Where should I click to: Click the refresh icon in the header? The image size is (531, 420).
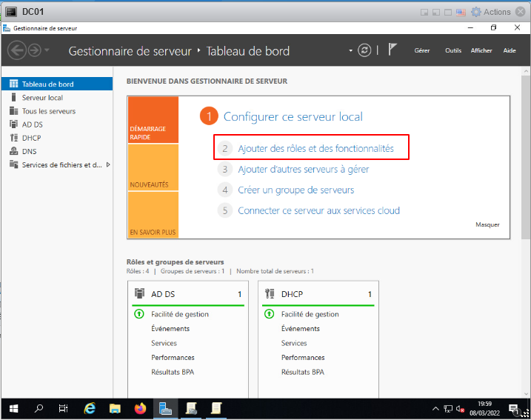click(x=364, y=50)
